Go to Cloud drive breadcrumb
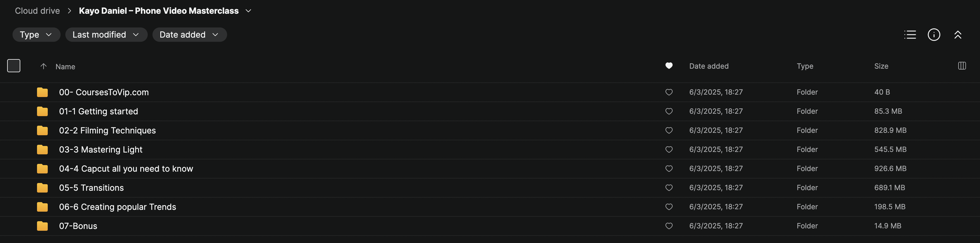This screenshot has height=243, width=980. point(37,11)
